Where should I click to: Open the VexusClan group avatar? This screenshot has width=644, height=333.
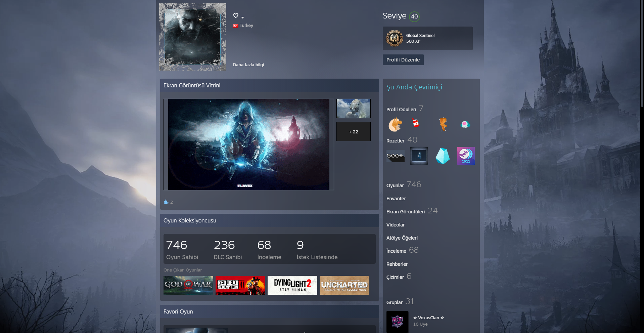pos(397,322)
